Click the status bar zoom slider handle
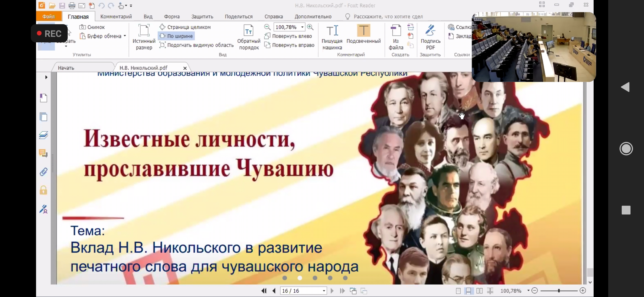The width and height of the screenshot is (644, 297). (x=559, y=291)
